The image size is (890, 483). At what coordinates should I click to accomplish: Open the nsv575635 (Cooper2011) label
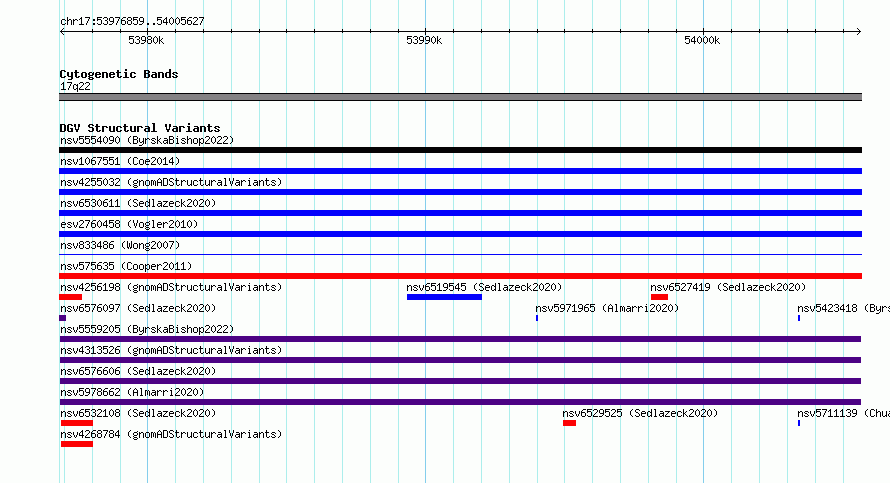tap(126, 266)
